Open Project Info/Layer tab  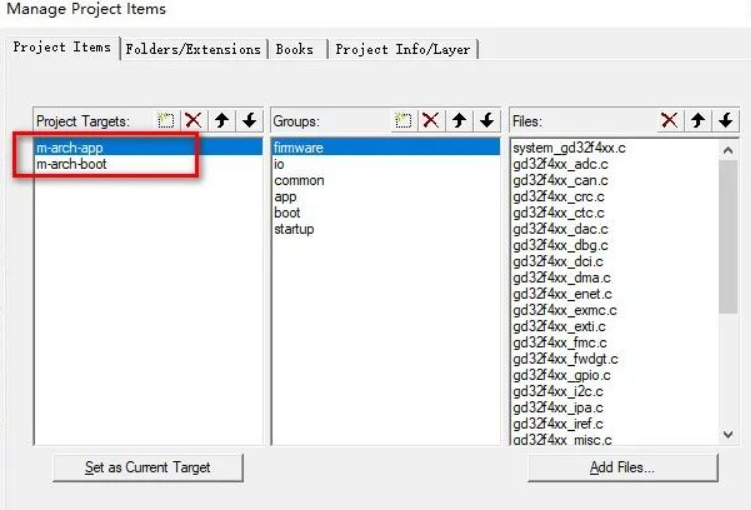402,49
